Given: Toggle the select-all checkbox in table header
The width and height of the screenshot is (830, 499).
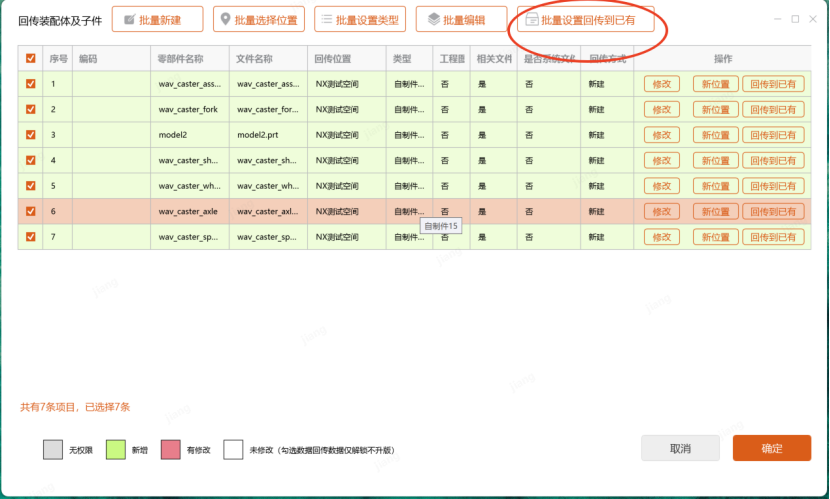Looking at the screenshot, I should pos(30,59).
